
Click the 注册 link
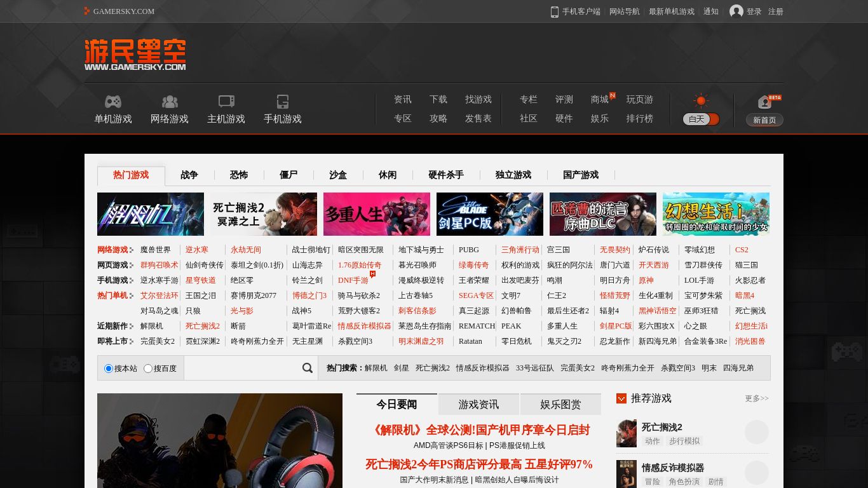click(776, 11)
